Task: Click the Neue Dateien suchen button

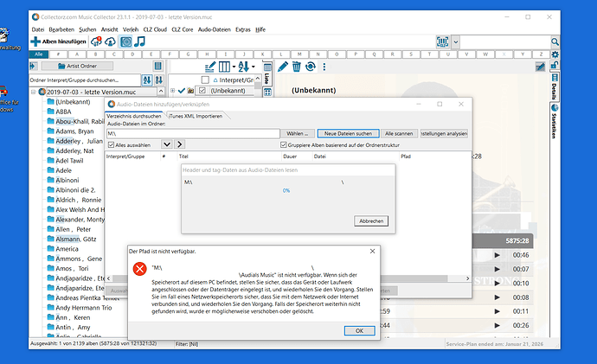Action: pos(348,133)
